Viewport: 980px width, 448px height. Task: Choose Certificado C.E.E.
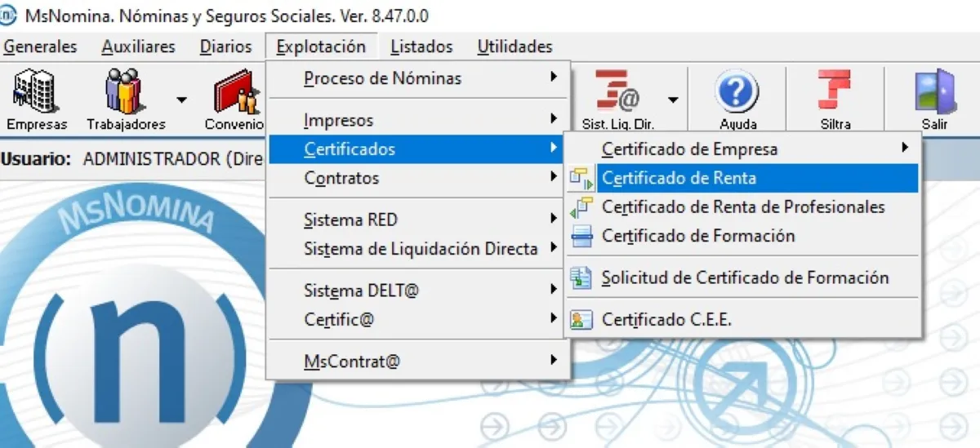pyautogui.click(x=743, y=319)
